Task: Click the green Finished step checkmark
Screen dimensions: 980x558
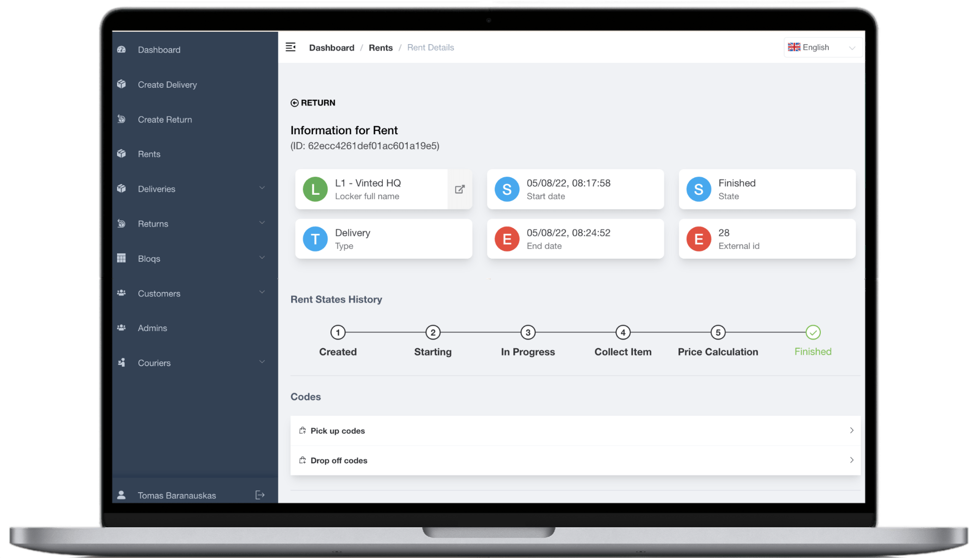Action: (x=813, y=333)
